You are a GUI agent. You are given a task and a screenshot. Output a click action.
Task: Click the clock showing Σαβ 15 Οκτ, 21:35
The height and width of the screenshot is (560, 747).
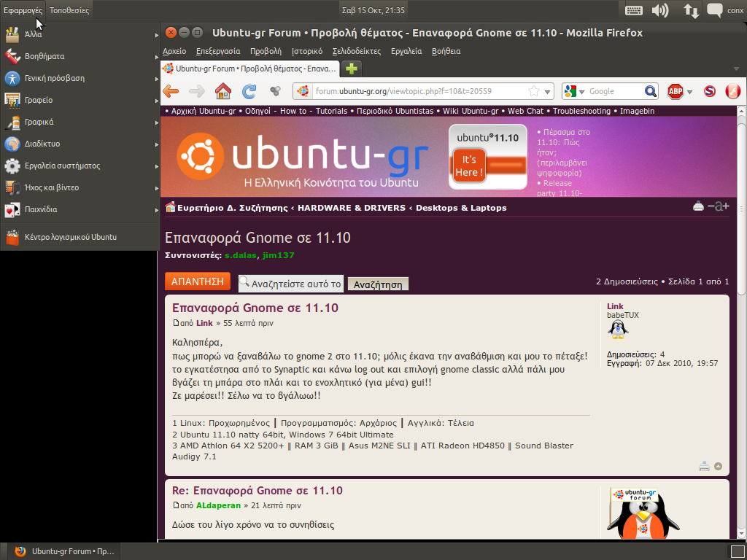coord(373,10)
